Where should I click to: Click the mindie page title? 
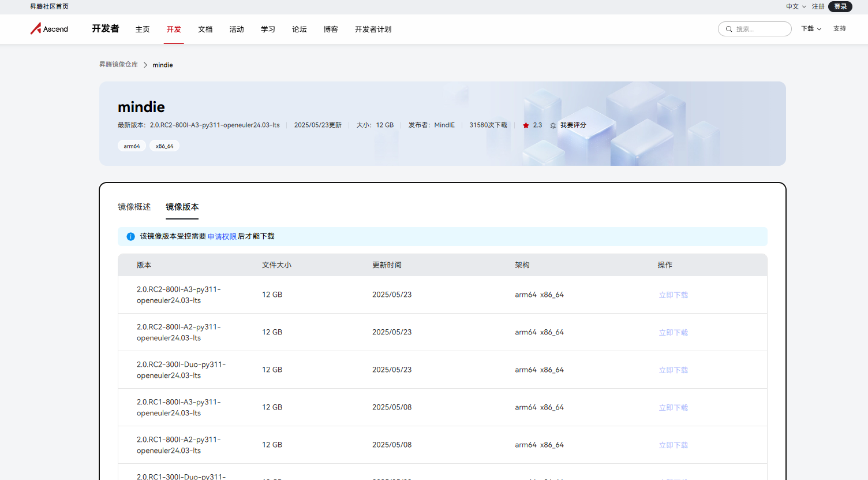(x=141, y=107)
